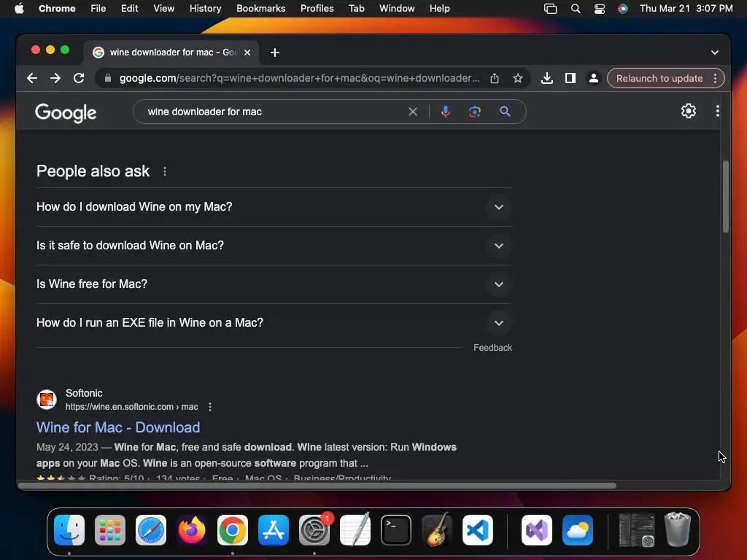Viewport: 747px width, 560px height.
Task: Submit search with magnifier icon
Action: coord(505,112)
